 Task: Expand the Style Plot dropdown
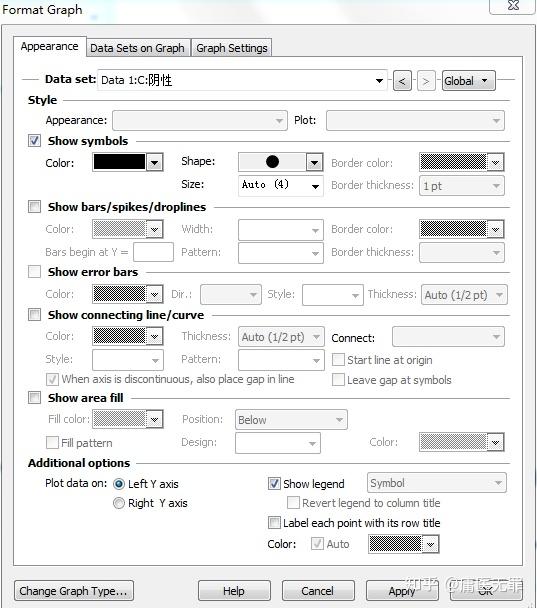click(415, 121)
